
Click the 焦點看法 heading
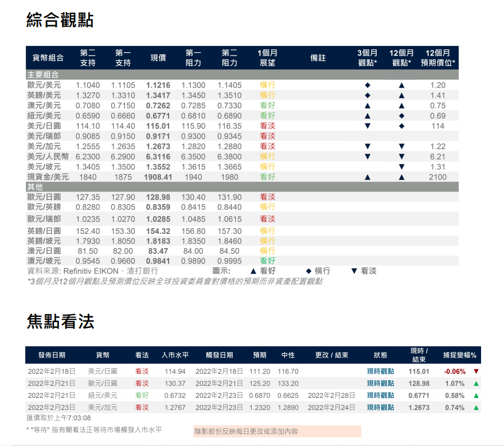60,322
